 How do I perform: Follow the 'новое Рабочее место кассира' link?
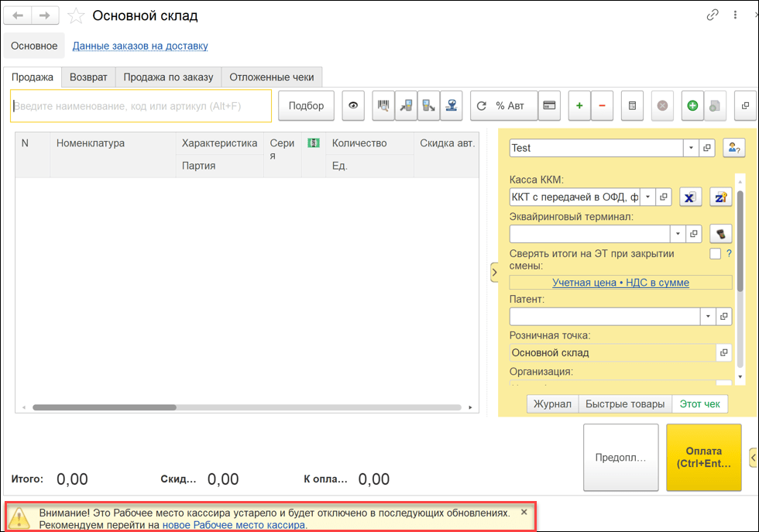[234, 525]
